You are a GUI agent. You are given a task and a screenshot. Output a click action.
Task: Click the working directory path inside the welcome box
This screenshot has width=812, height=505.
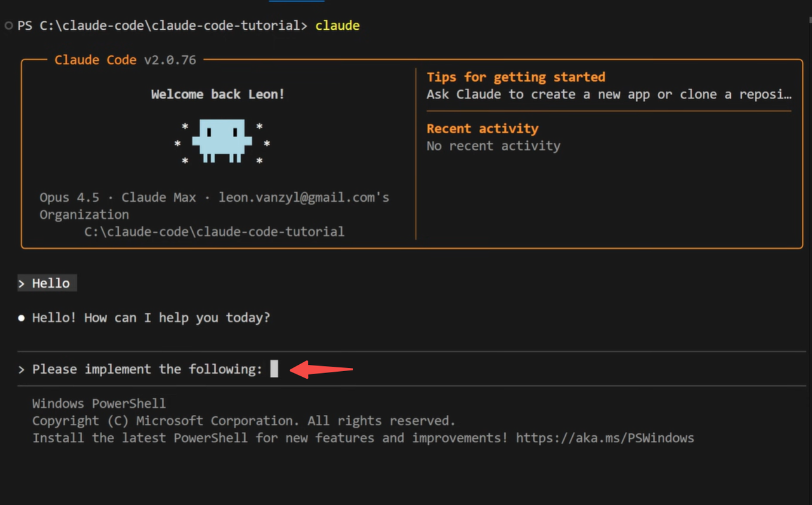tap(214, 232)
